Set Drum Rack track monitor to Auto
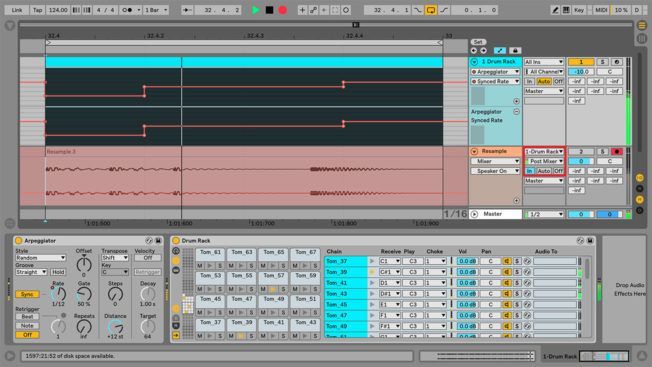 pyautogui.click(x=543, y=81)
